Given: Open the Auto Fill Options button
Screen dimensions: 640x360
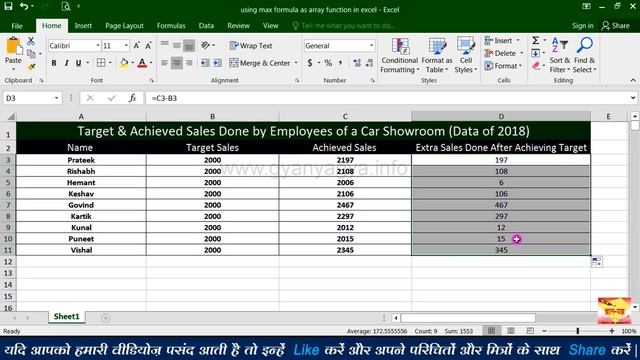Looking at the screenshot, I should click(x=596, y=262).
